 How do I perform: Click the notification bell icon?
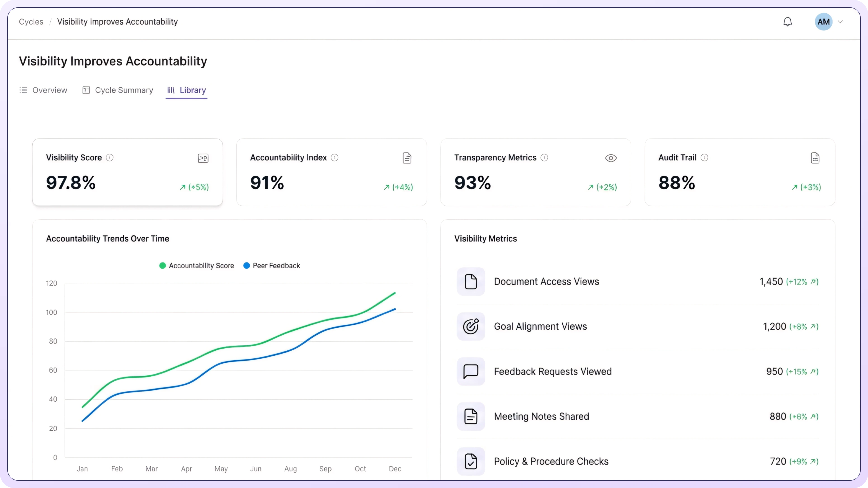click(x=788, y=22)
